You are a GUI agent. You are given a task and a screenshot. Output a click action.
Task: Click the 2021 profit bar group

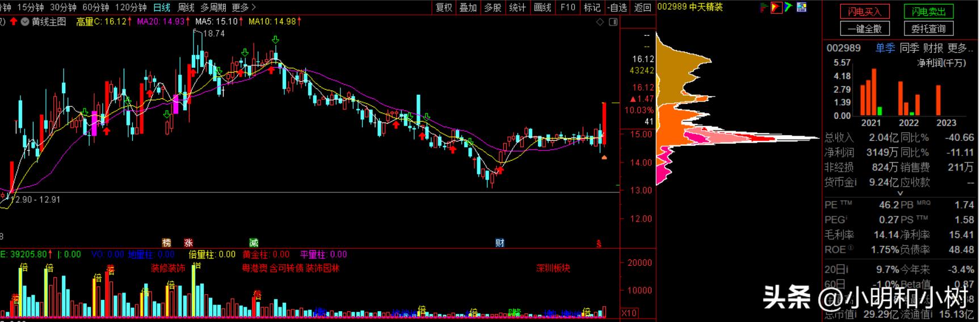click(x=871, y=93)
